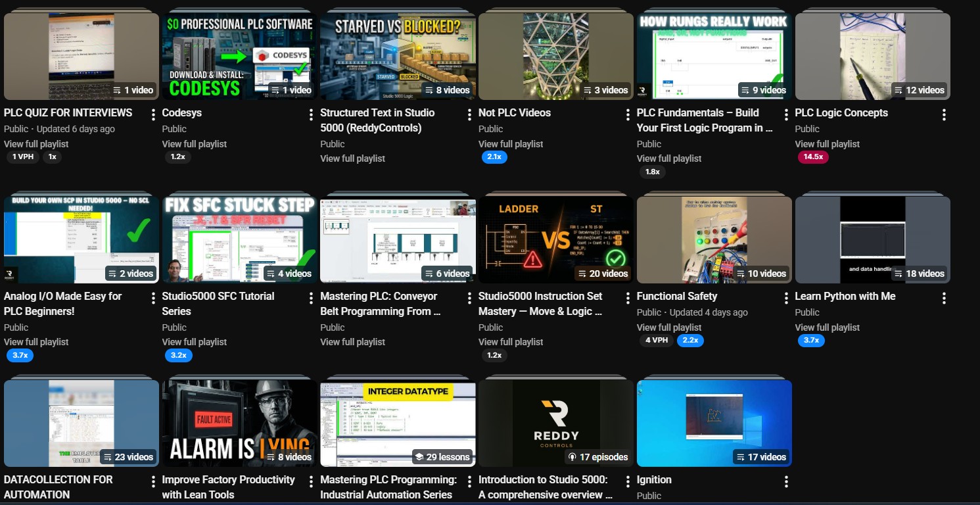This screenshot has width=980, height=505.
Task: Click three-dot menu beside Not PLC Videos
Action: point(628,115)
